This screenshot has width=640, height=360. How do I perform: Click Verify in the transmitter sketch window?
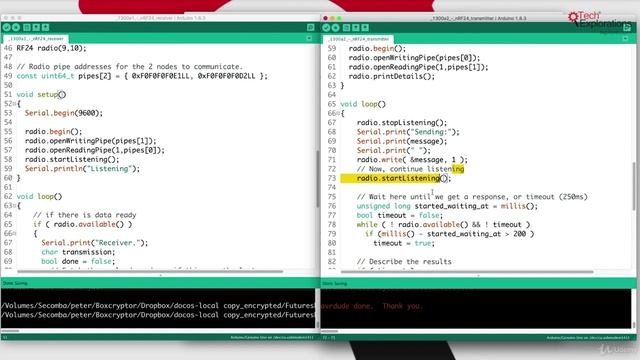tap(326, 28)
